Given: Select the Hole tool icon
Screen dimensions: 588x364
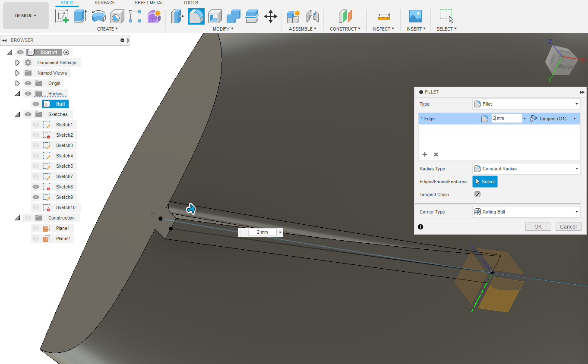Looking at the screenshot, I should (x=117, y=16).
